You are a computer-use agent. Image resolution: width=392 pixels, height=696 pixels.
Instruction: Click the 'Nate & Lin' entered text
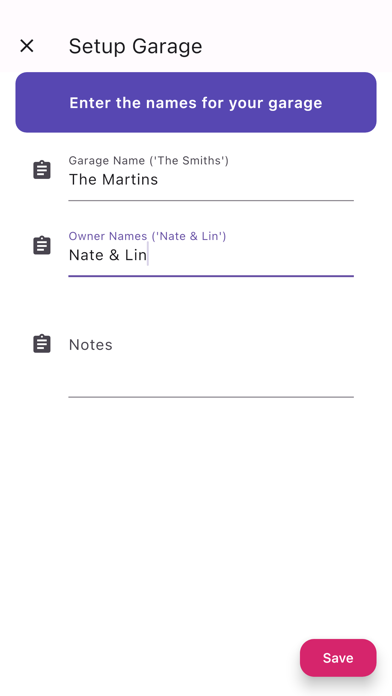click(x=108, y=255)
